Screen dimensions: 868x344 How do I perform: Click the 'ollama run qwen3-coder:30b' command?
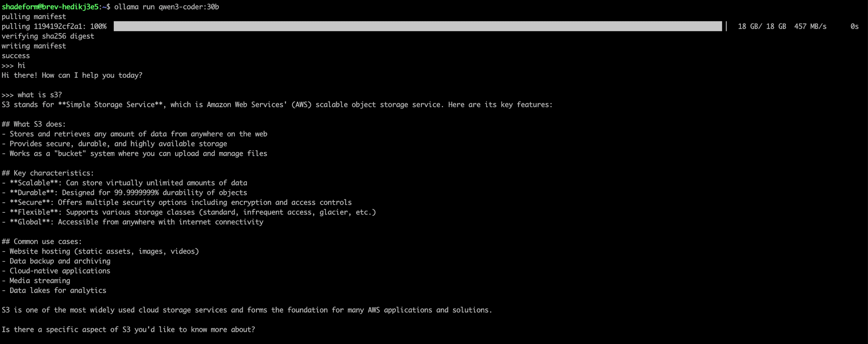(167, 7)
